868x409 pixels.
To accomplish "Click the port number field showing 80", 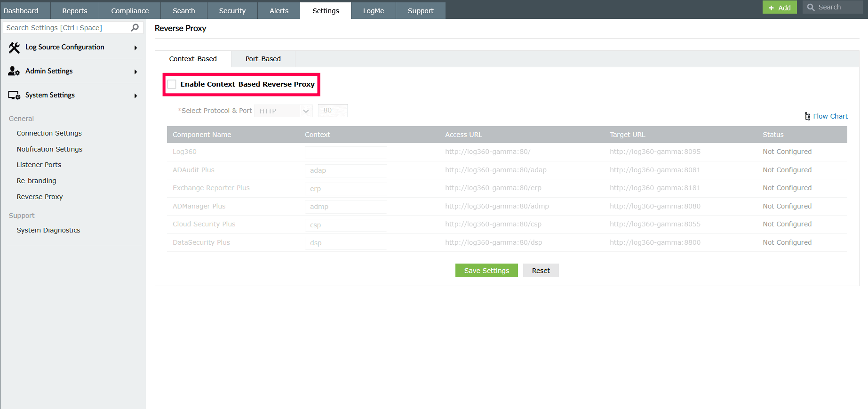I will [x=333, y=111].
